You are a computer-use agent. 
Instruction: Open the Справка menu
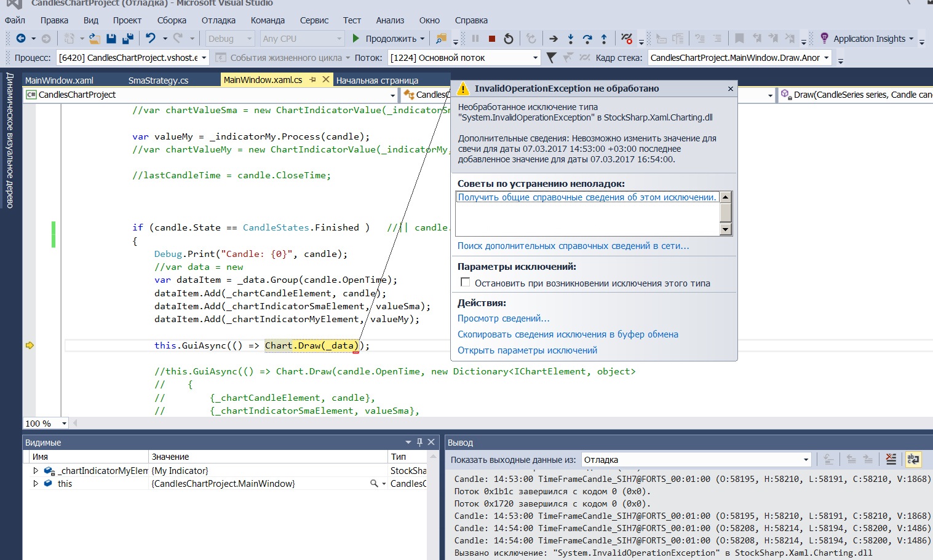tap(471, 20)
